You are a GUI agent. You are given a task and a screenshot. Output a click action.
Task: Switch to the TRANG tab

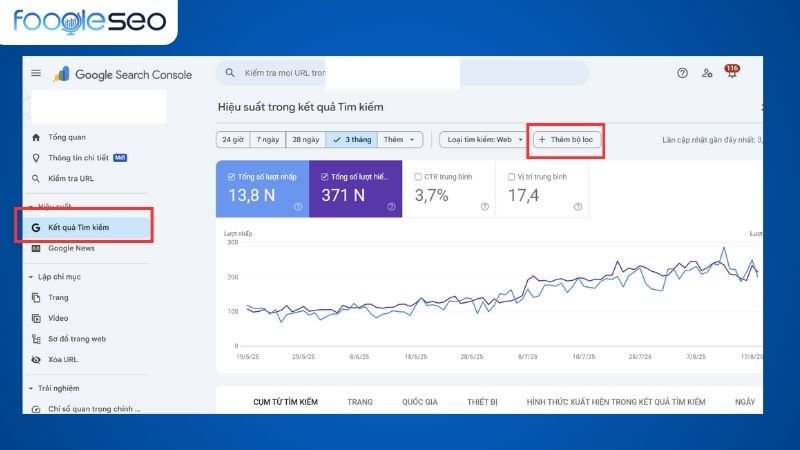[x=360, y=402]
